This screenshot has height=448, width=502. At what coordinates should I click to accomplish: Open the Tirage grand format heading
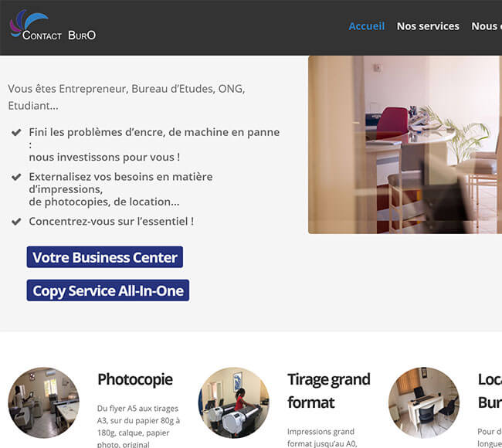tap(329, 391)
